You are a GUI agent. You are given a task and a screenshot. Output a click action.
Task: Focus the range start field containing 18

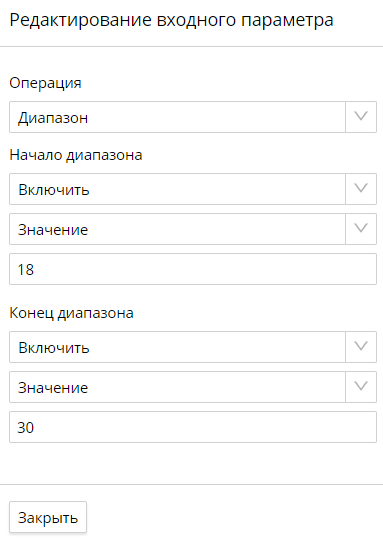point(193,269)
